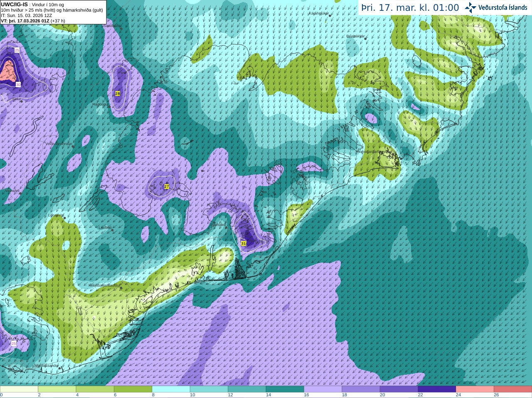Image resolution: width=532 pixels, height=398 pixels.
Task: Click the legend tick value 16
Action: point(306,395)
